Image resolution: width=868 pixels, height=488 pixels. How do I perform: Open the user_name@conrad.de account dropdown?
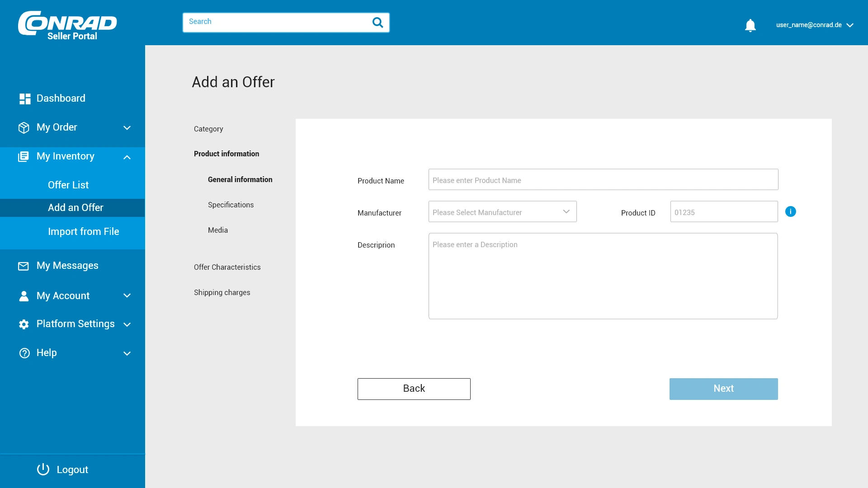coord(815,25)
